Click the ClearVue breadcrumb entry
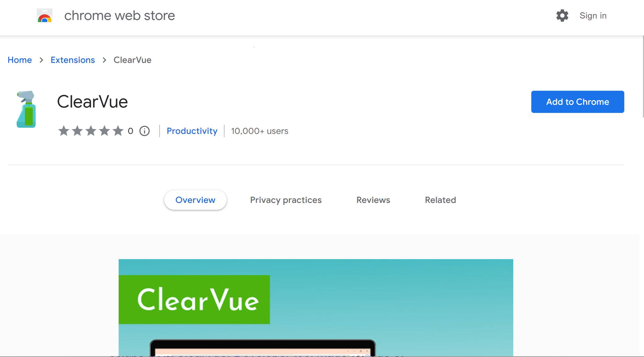644x357 pixels. tap(132, 60)
